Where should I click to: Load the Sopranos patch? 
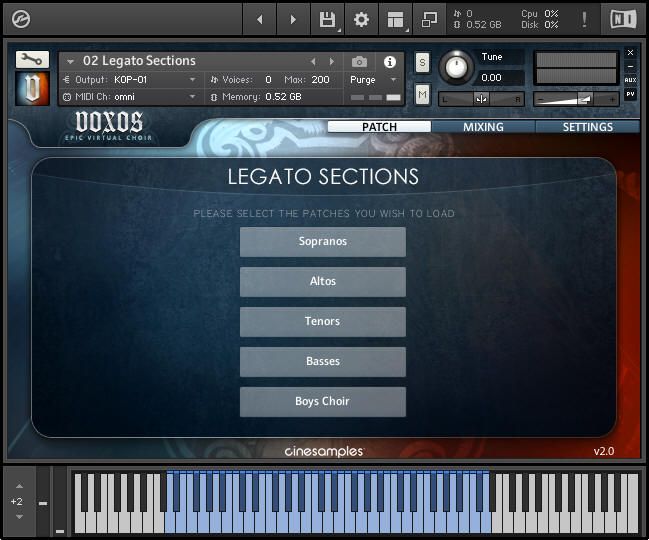coord(322,242)
